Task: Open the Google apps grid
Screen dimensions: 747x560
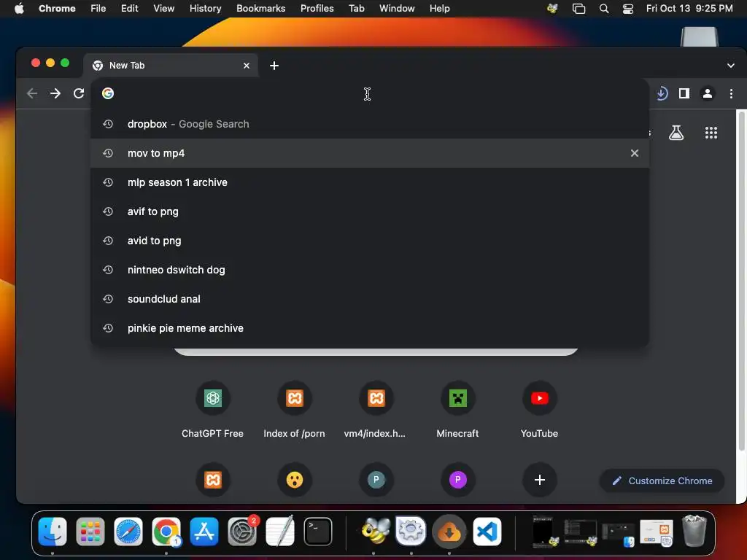Action: [x=711, y=133]
